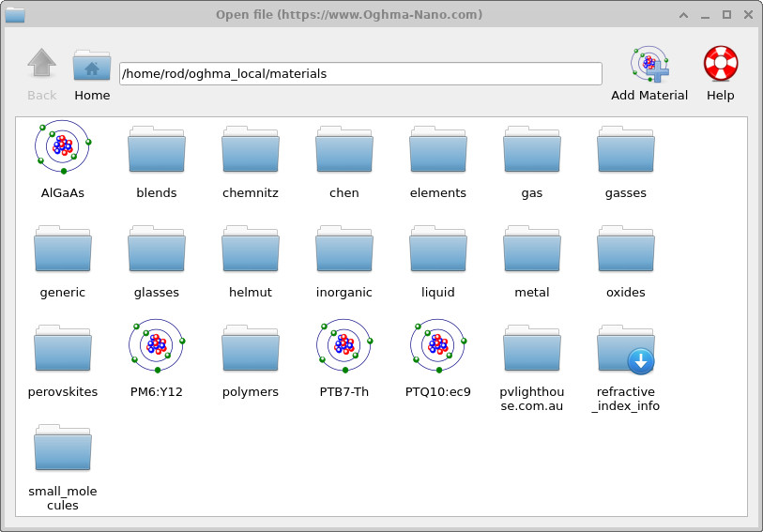This screenshot has width=763, height=532.
Task: Open the small_molecules folder
Action: point(63,448)
